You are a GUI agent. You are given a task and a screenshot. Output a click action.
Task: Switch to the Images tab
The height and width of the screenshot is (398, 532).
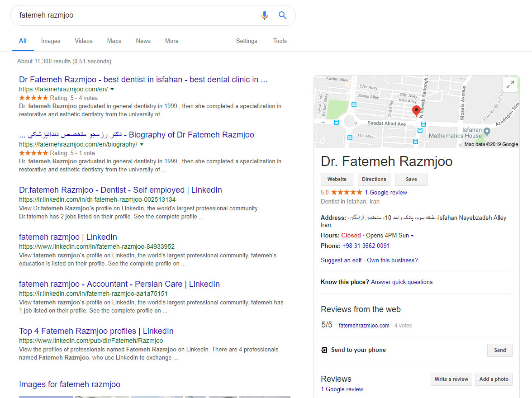pos(51,41)
